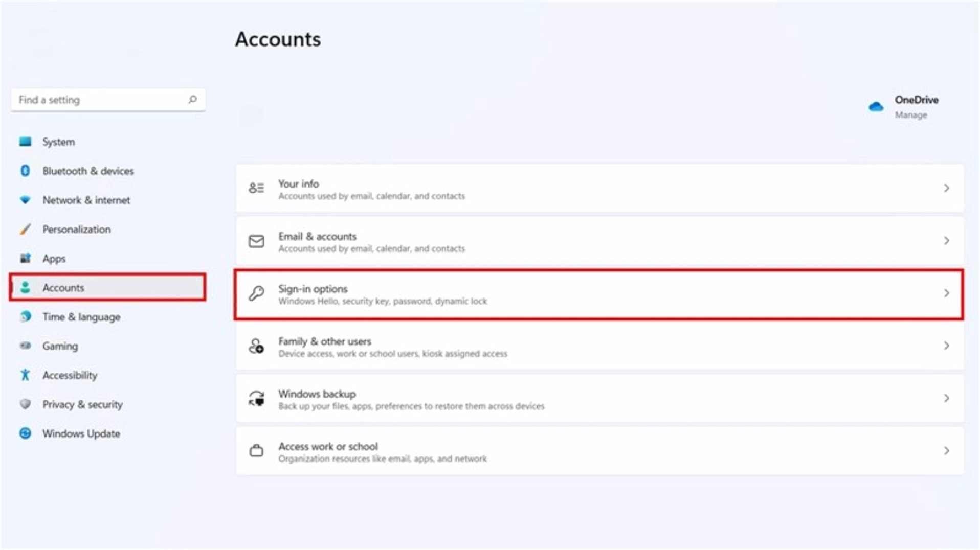
Task: Click the OneDrive cloud icon
Action: tap(876, 106)
